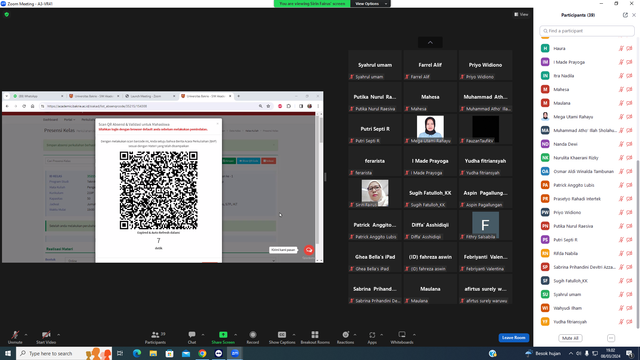Open caption options arrow beside Show Captions
The image size is (640, 360).
(294, 335)
